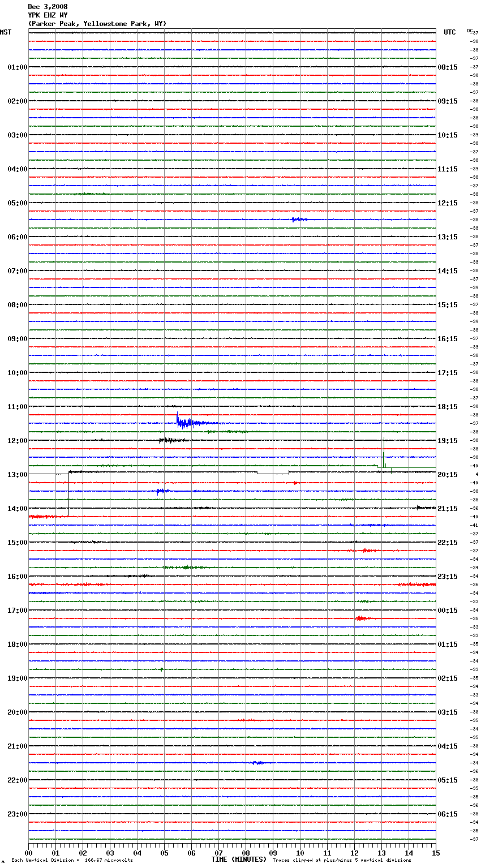
Task: Click the '04:15' UTC time label
Action: [x=448, y=746]
